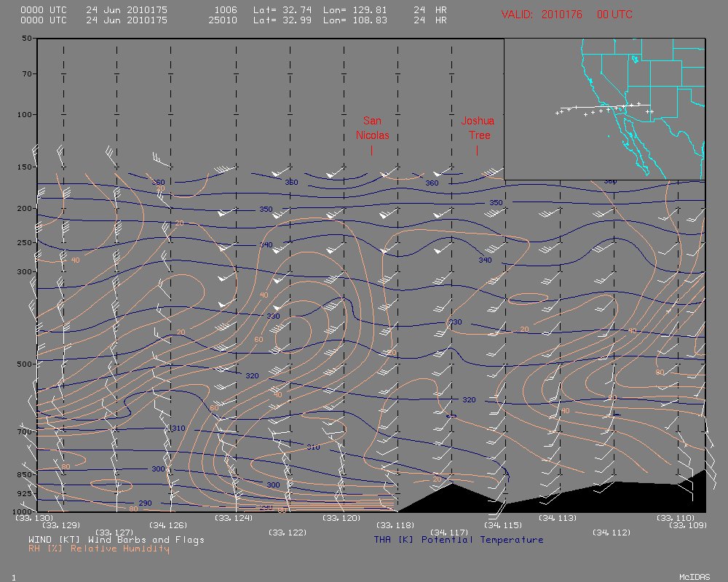728x582 pixels.
Task: Click the red VALID 2010176 00 UTC timestamp
Action: (x=566, y=15)
